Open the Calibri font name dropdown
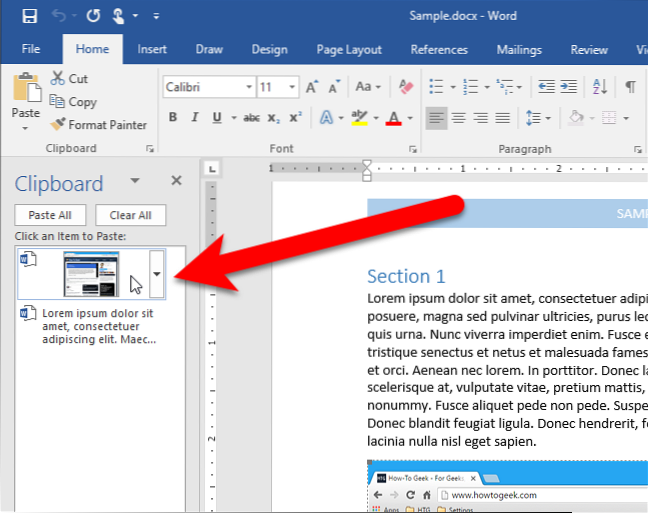Viewport: 648px width, 513px height. click(205, 87)
